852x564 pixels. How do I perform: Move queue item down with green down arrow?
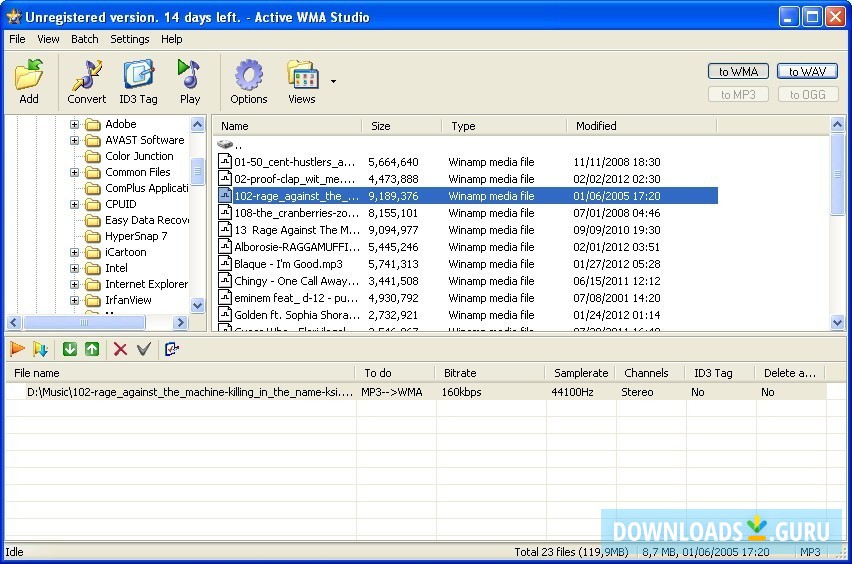tap(70, 349)
